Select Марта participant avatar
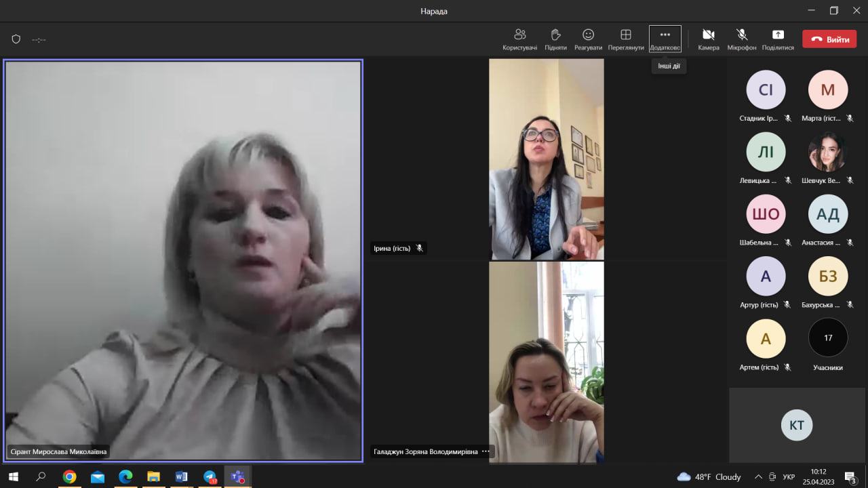868x488 pixels. coord(827,90)
